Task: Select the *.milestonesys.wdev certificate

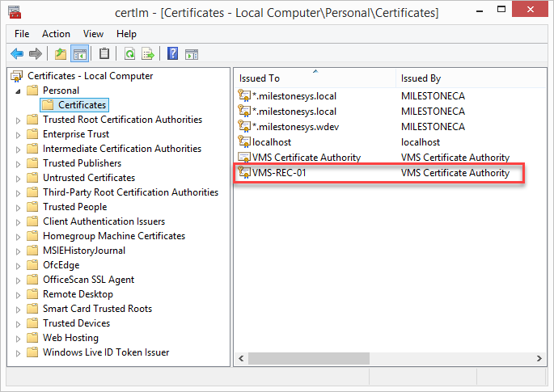Action: point(294,127)
